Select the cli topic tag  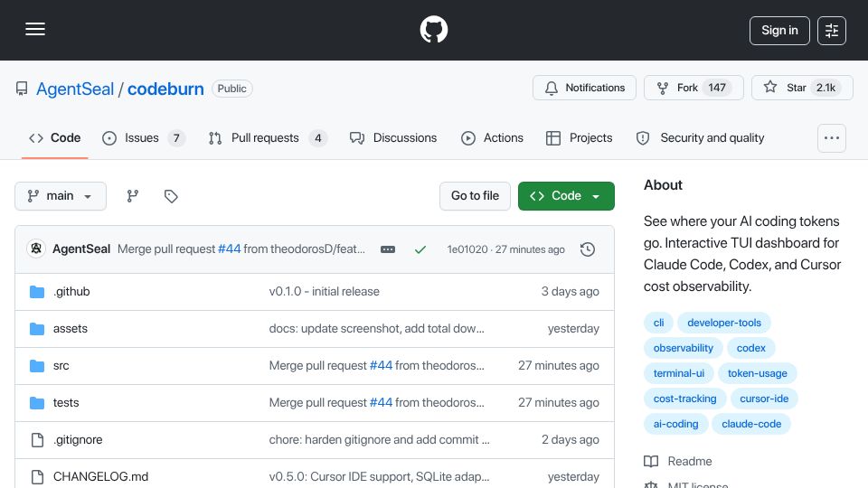pos(658,323)
